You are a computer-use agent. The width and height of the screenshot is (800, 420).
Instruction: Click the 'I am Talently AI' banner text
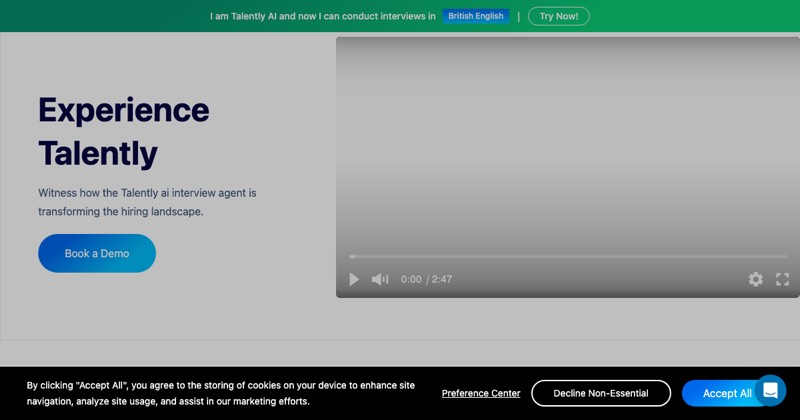pyautogui.click(x=322, y=16)
